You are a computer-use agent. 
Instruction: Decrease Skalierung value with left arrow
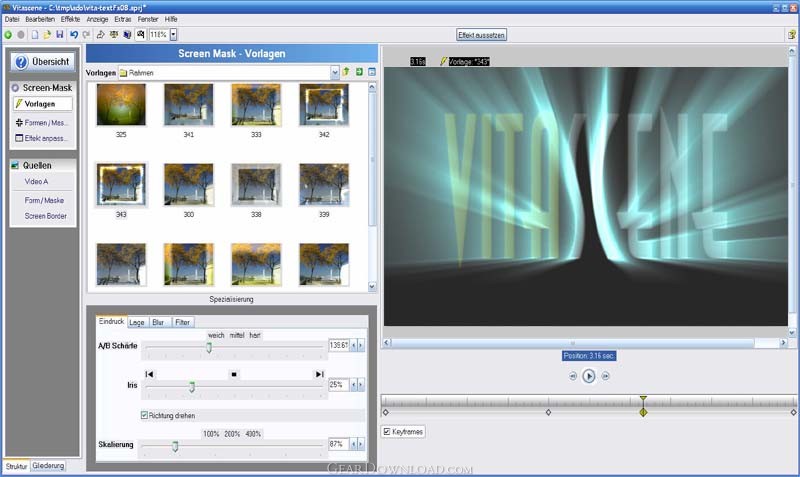click(354, 444)
